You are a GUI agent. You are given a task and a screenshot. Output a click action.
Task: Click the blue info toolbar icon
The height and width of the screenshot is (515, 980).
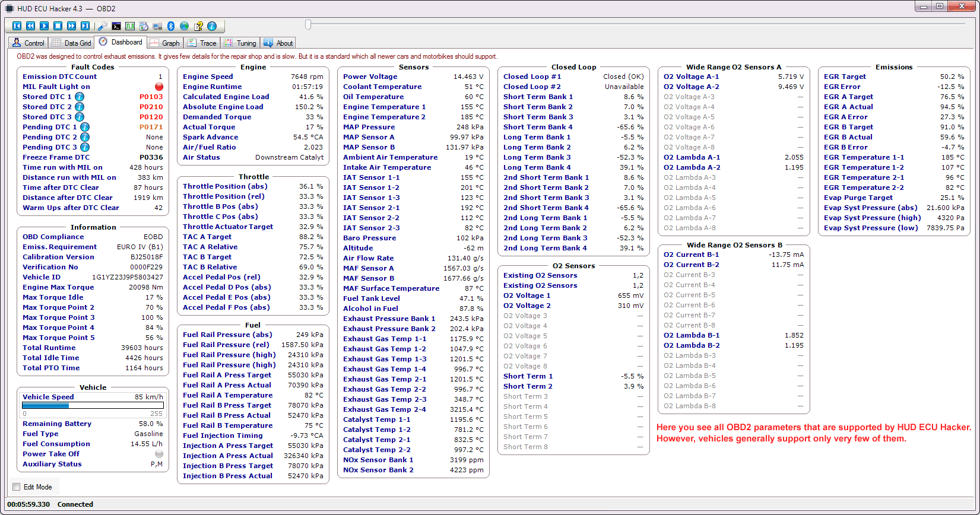pos(212,26)
